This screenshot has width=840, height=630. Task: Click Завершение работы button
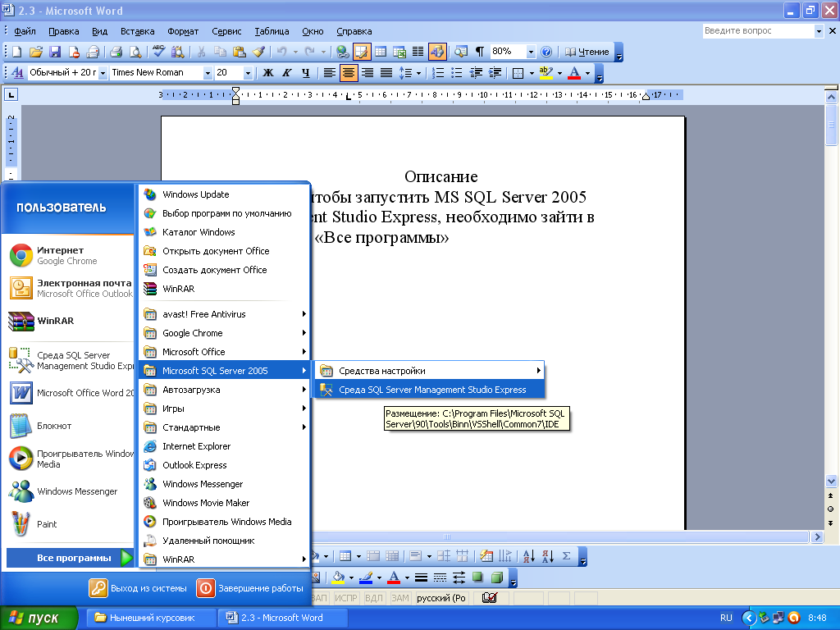pos(250,588)
